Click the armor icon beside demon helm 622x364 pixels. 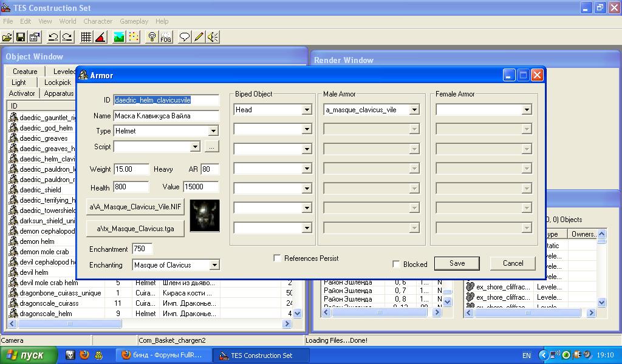pos(13,241)
